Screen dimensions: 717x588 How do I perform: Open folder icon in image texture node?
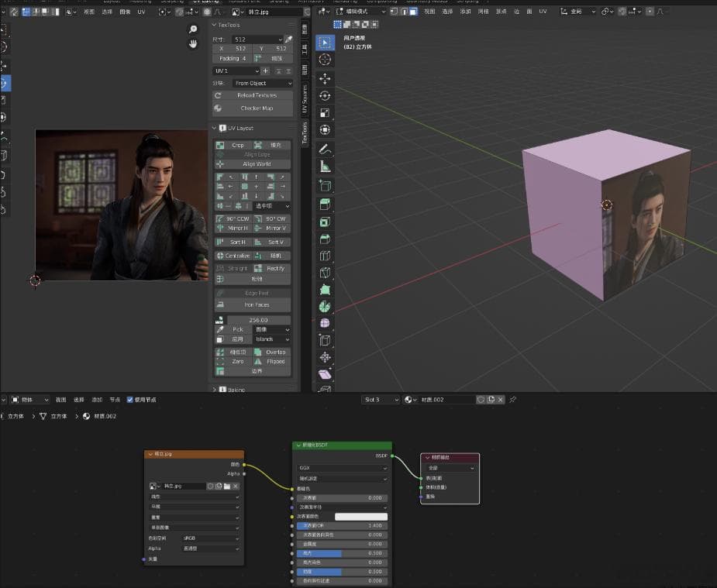click(x=227, y=486)
